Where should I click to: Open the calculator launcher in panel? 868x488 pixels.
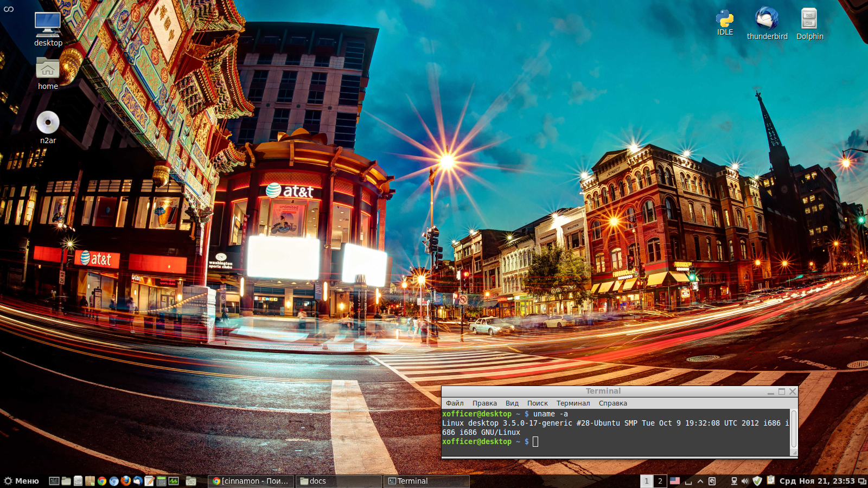[x=161, y=481]
